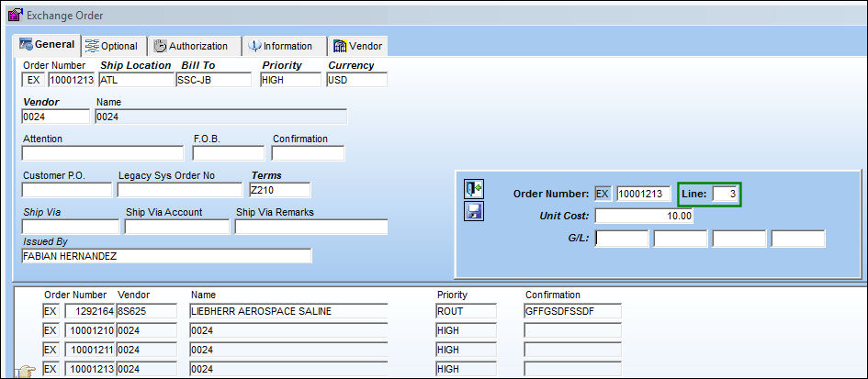Click the Line number field
Screen dimensions: 868x379
click(x=726, y=195)
